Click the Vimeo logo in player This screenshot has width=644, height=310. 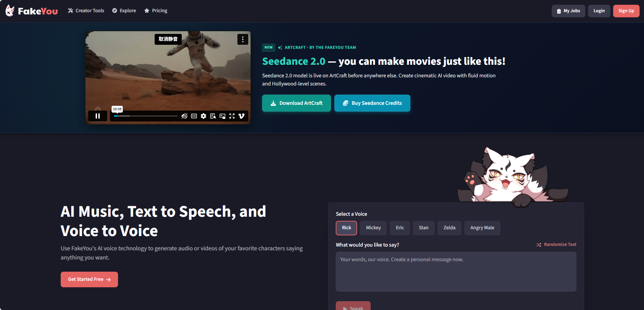pyautogui.click(x=241, y=116)
